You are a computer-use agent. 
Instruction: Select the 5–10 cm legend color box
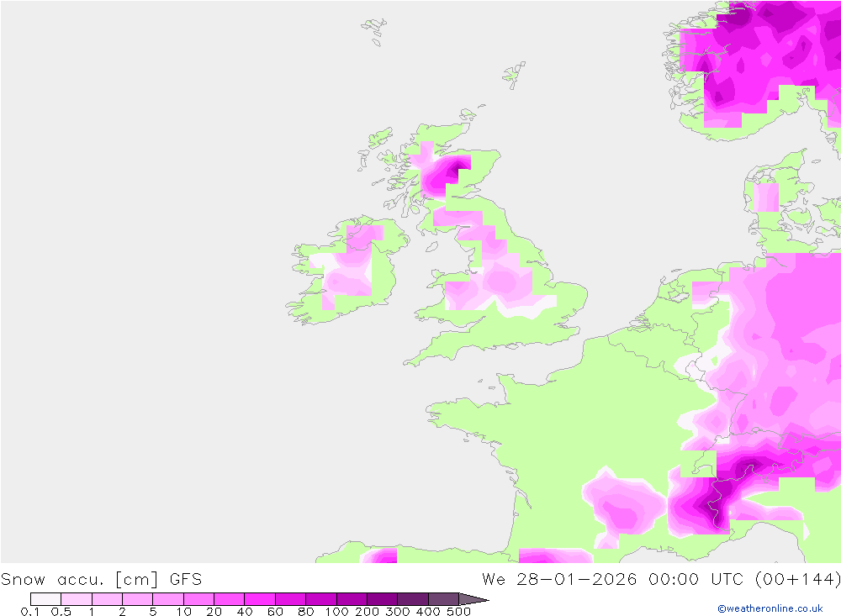coord(168,599)
